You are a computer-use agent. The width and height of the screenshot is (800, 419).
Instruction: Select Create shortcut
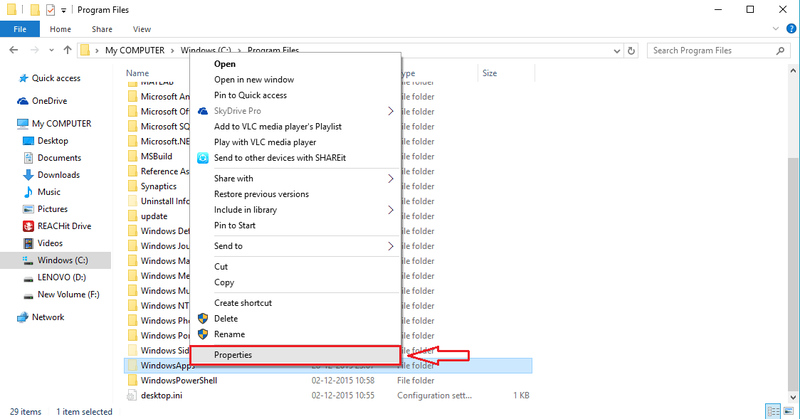(243, 303)
